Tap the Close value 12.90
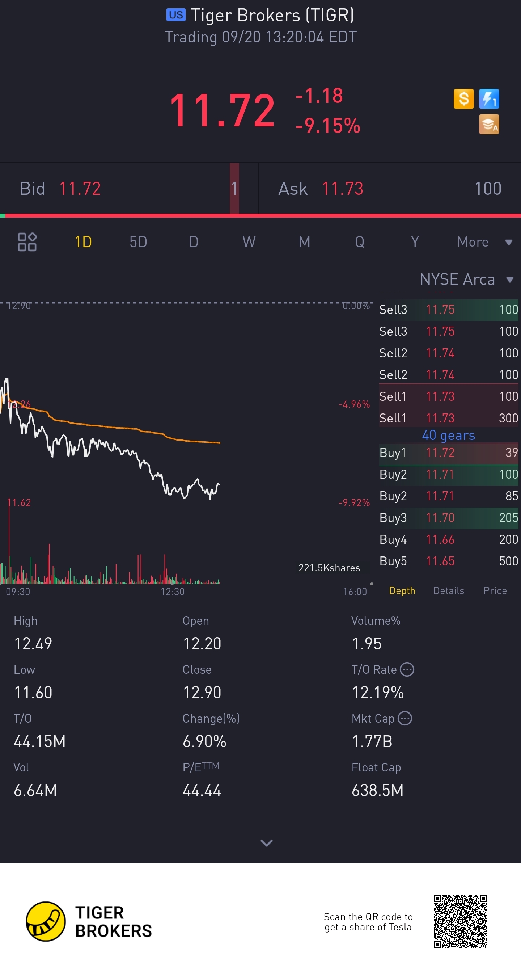Viewport: 521px width, 980px height. pos(202,693)
